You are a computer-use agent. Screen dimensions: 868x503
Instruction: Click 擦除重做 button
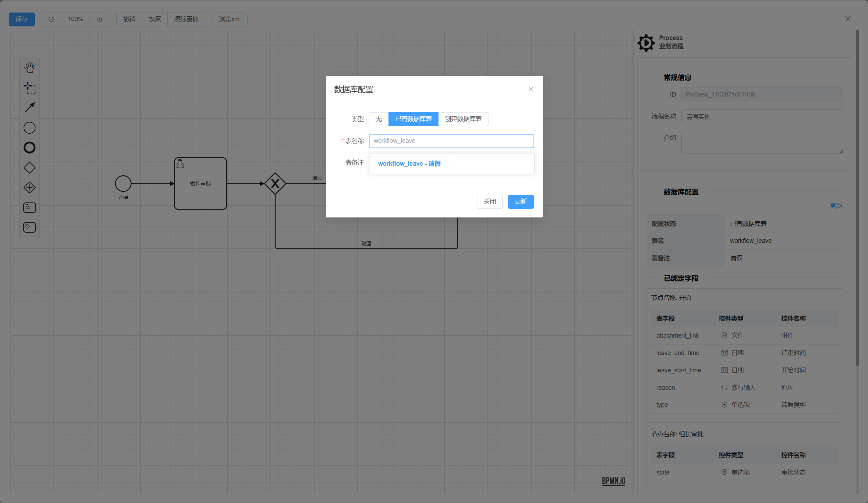[x=186, y=19]
